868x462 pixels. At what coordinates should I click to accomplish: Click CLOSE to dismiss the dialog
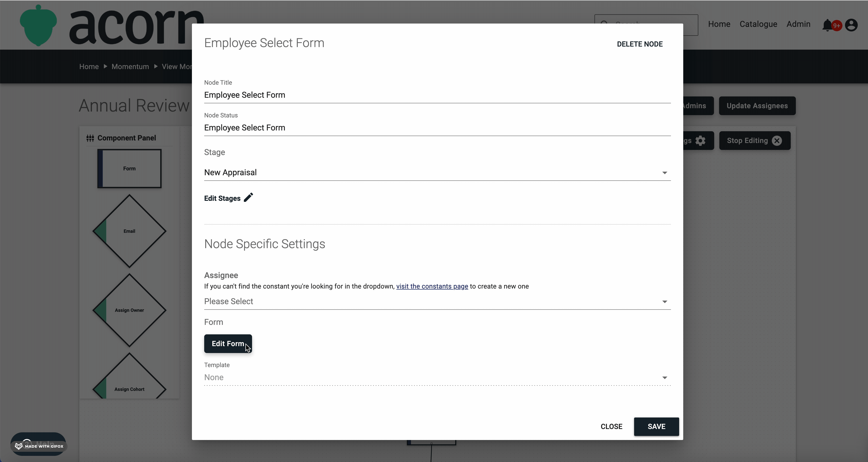click(611, 427)
